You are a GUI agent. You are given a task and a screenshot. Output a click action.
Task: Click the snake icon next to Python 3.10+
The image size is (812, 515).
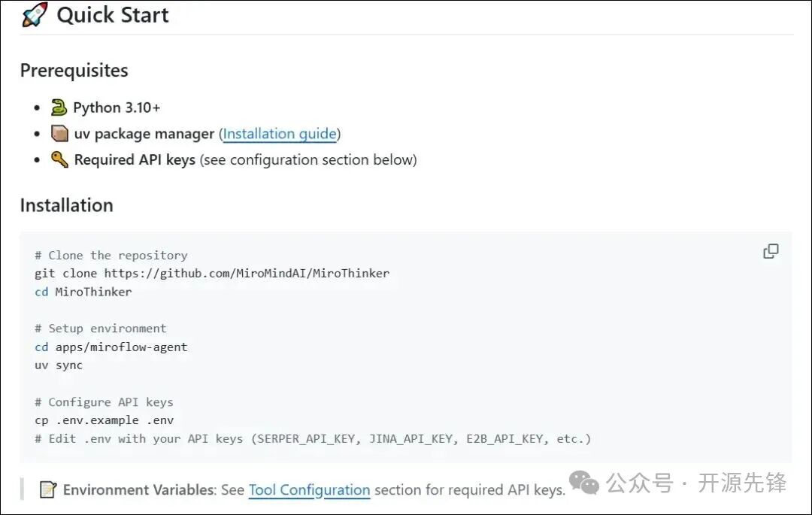click(x=59, y=108)
